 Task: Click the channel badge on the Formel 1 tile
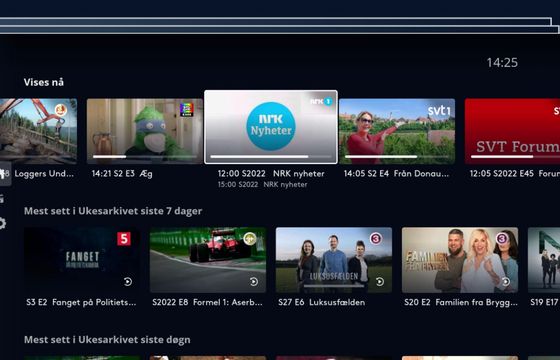(x=250, y=239)
